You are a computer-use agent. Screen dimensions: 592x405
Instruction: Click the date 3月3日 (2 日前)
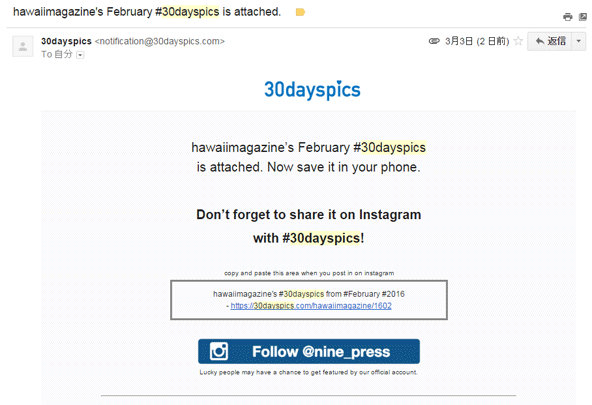click(477, 41)
